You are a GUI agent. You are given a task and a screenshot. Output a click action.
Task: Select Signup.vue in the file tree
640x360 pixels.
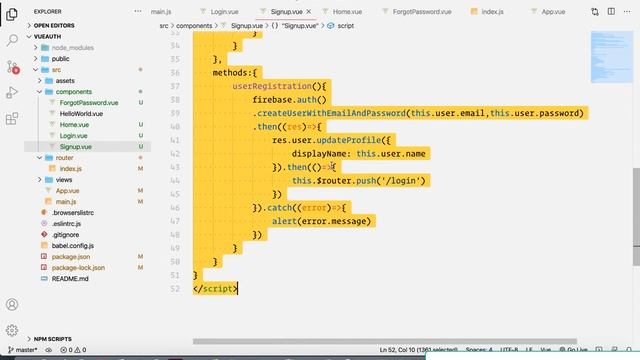[x=76, y=147]
